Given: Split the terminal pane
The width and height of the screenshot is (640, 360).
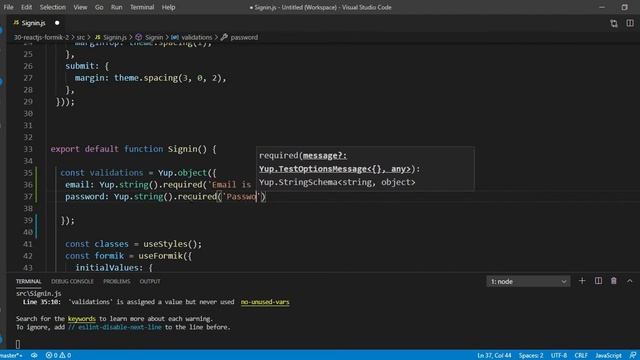Looking at the screenshot, I should click(598, 281).
